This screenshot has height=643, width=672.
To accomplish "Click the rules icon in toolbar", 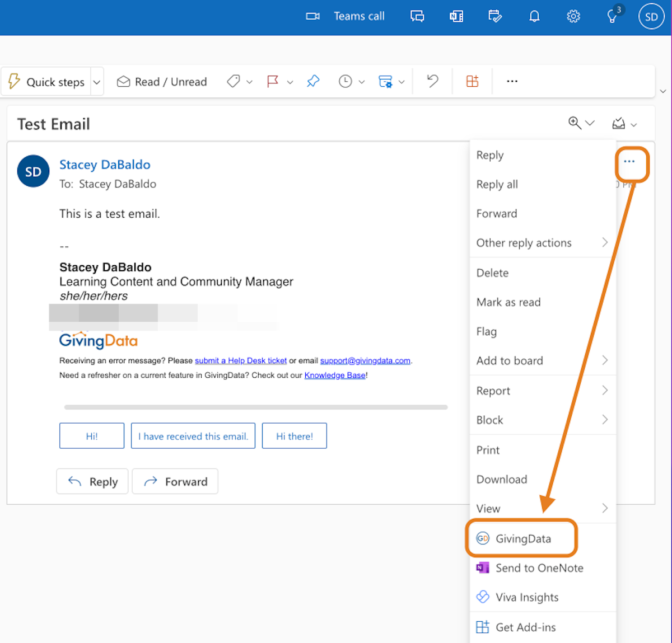I will click(x=385, y=82).
